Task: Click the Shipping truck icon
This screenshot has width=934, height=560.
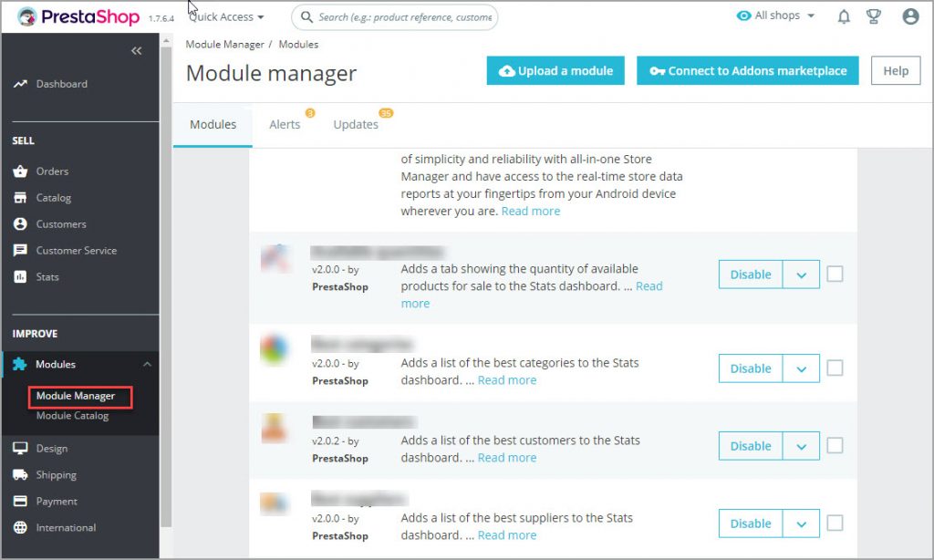Action: click(x=20, y=475)
